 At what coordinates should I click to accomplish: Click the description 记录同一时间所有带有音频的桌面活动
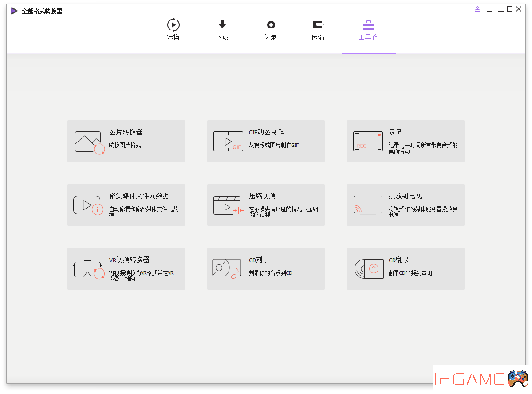pyautogui.click(x=423, y=148)
